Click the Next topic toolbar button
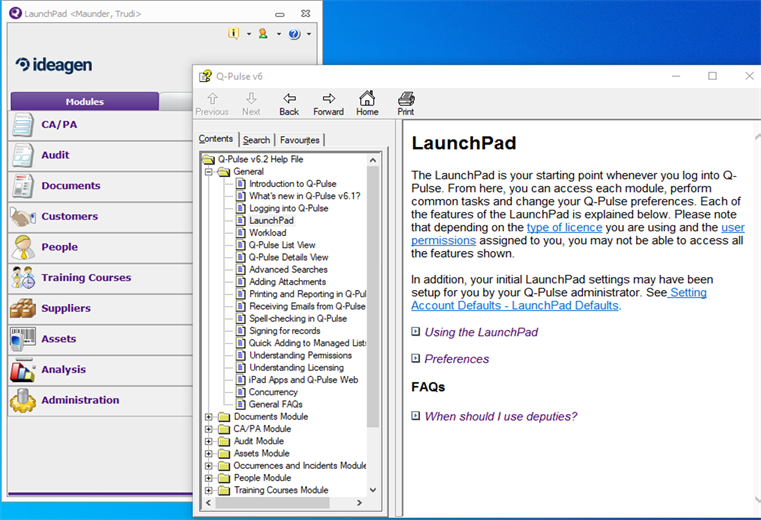Screen dimensions: 761x520 (x=251, y=104)
